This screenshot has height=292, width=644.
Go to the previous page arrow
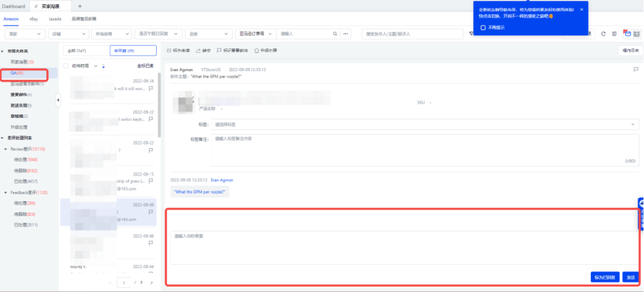[x=110, y=283]
